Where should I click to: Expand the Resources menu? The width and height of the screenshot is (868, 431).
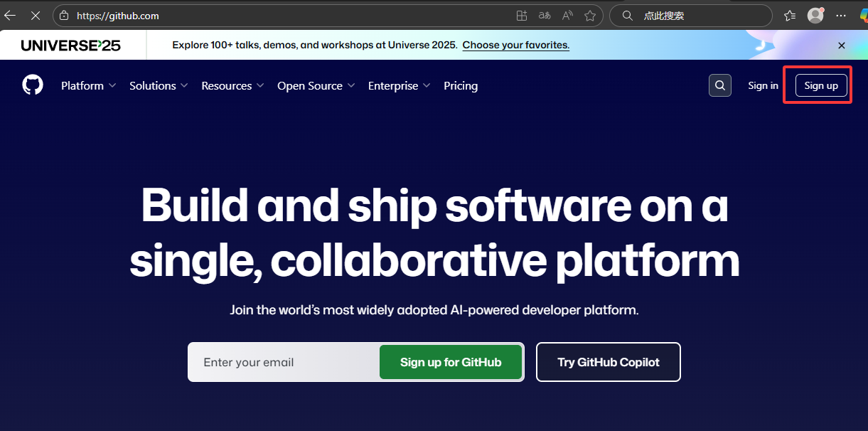pos(232,85)
